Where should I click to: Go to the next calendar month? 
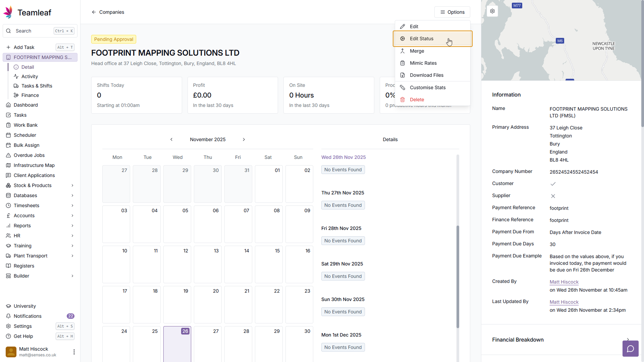(244, 139)
